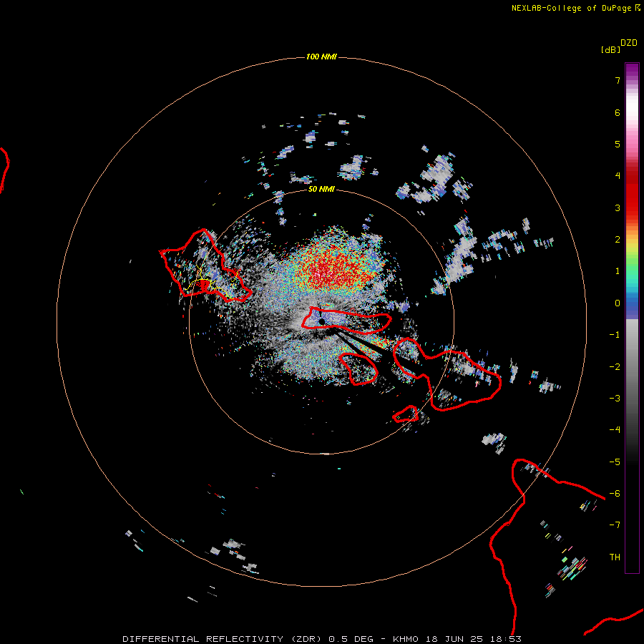Click the black radar site dot
Viewport: 644px width, 644px height.
coord(321,321)
